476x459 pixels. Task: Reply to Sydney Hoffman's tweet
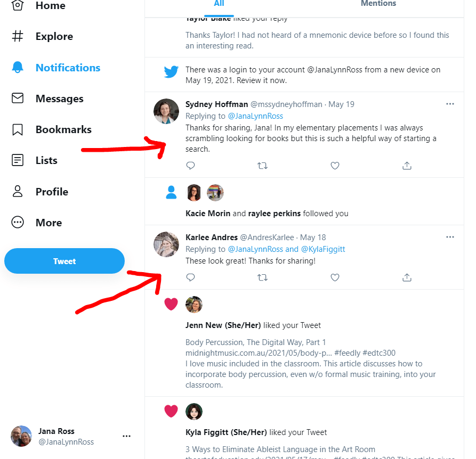(190, 166)
